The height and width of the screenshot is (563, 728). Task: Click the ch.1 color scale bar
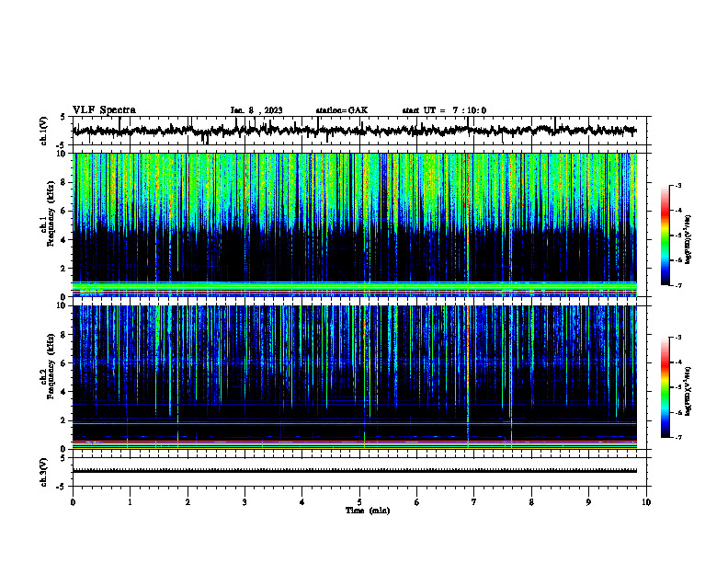coord(665,236)
